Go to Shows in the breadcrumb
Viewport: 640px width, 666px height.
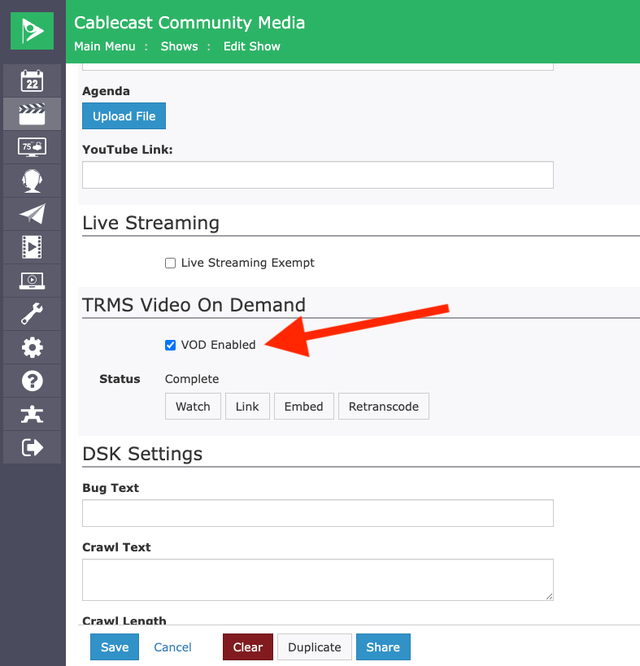(179, 46)
